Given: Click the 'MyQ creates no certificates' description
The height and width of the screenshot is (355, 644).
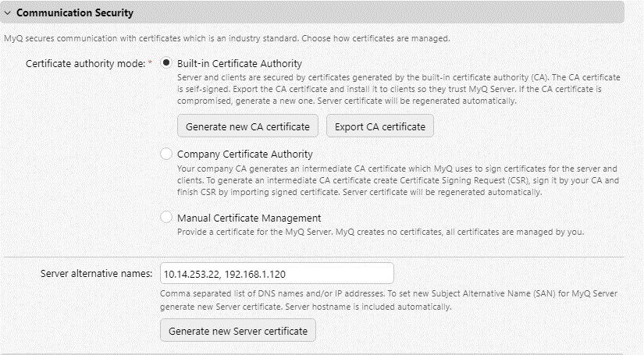Looking at the screenshot, I should pyautogui.click(x=380, y=232).
